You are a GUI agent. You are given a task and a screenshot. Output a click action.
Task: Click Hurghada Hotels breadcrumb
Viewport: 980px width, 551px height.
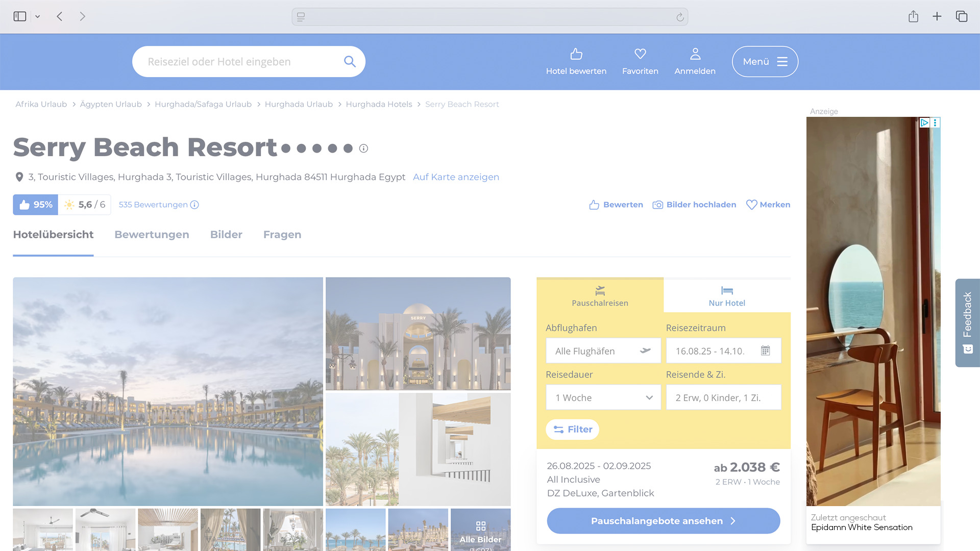[379, 104]
